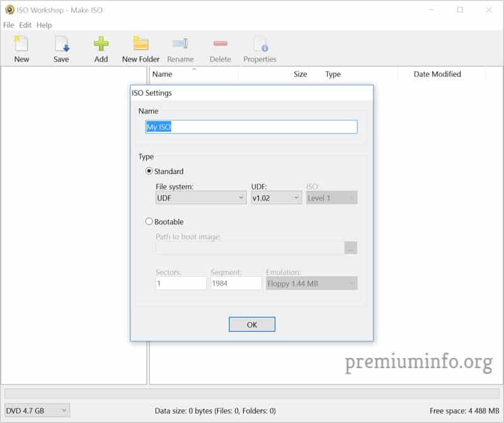Open the DVD 4.7 GB disc size dropdown
This screenshot has height=423, width=504.
click(x=37, y=411)
